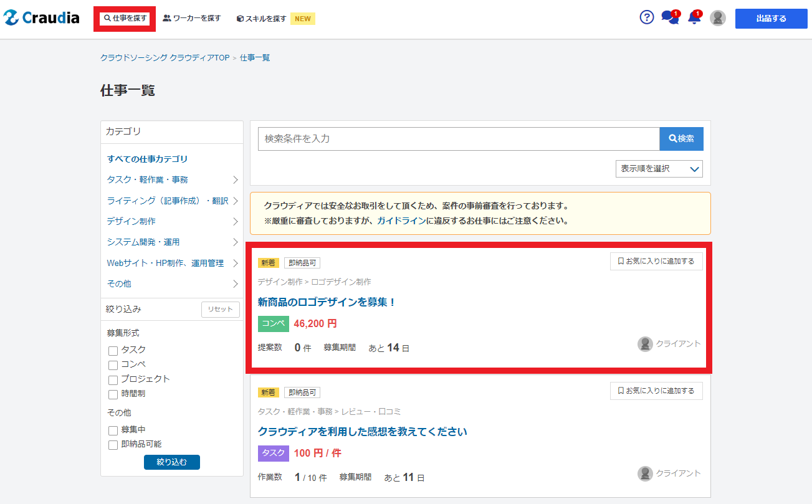Click the client avatar on logo design job
The image size is (812, 504).
click(x=645, y=344)
